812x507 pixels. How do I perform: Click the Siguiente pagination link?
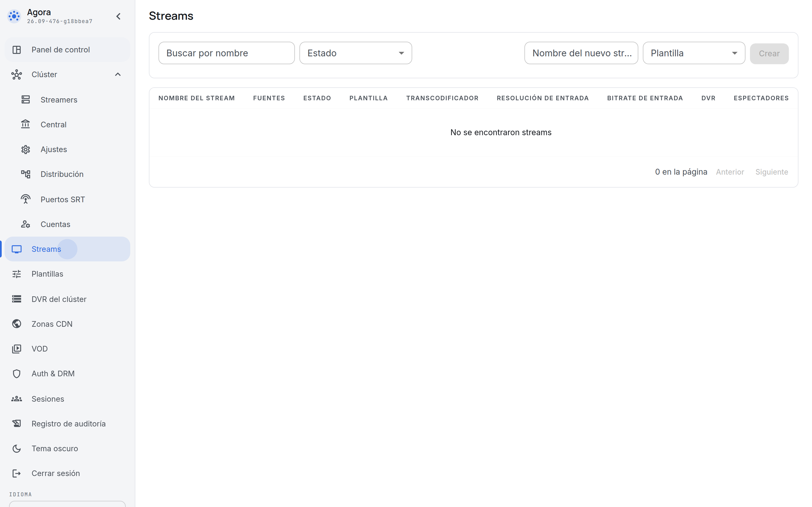pos(771,172)
